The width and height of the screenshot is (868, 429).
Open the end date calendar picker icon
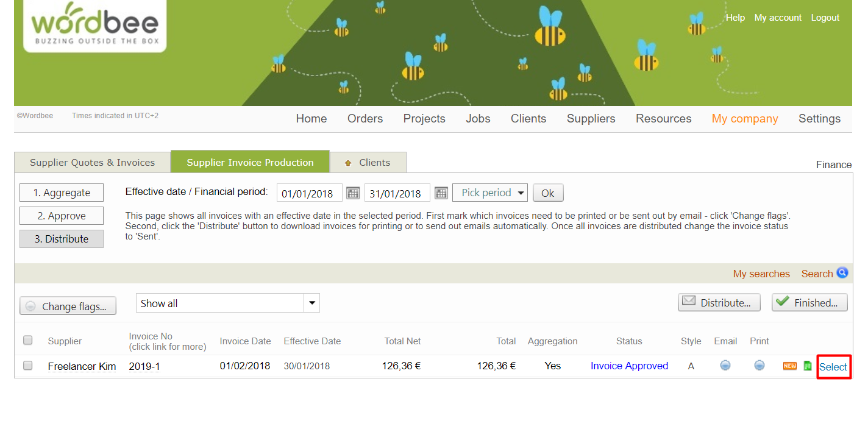441,193
